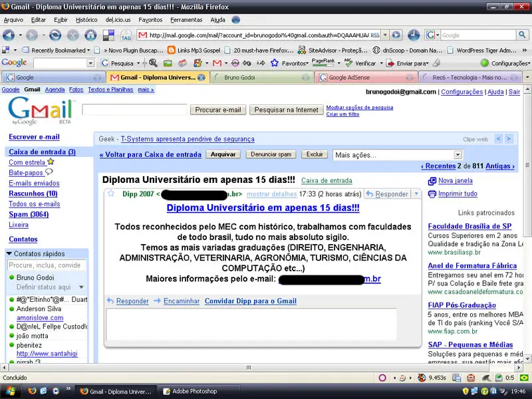
Task: Click the mostrar detalhes link
Action: point(271,194)
